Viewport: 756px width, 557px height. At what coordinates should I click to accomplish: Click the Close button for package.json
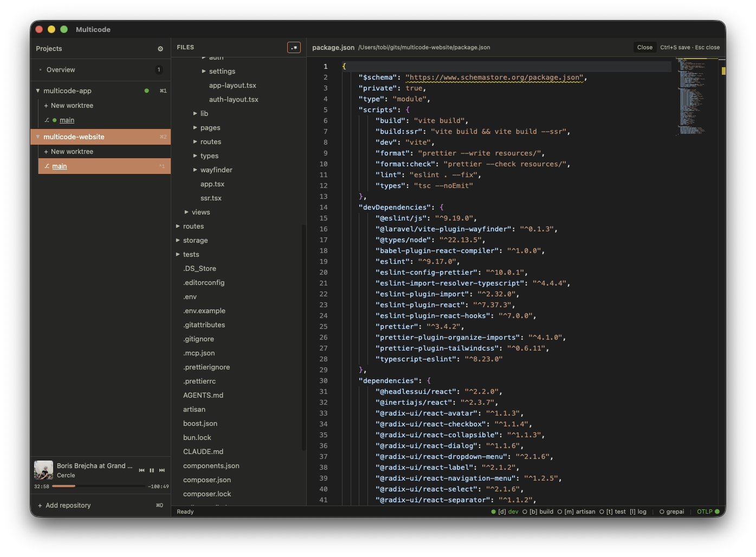point(644,48)
